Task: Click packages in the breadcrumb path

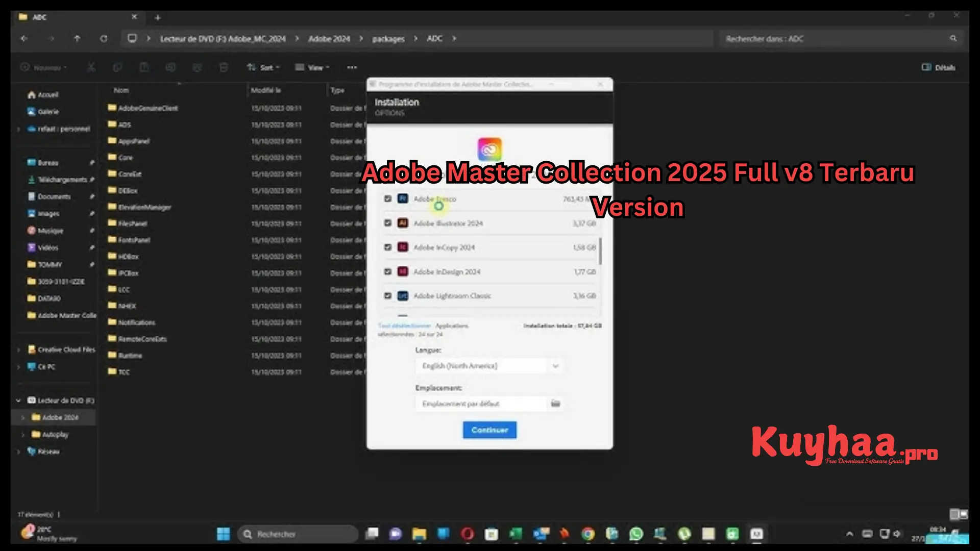Action: tap(388, 38)
